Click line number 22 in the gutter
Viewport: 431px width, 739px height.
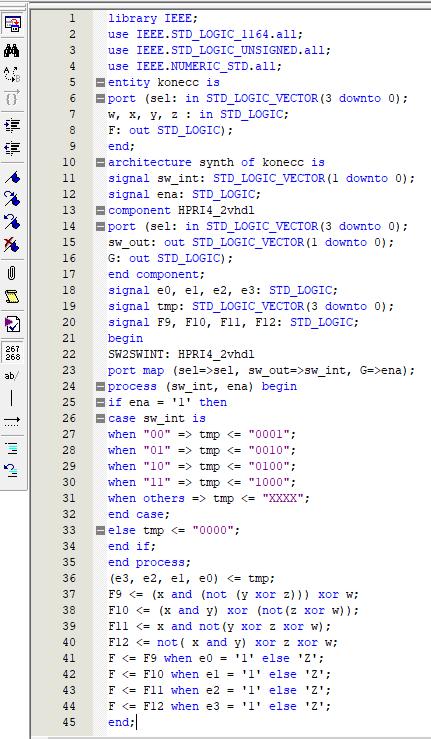[x=69, y=354]
